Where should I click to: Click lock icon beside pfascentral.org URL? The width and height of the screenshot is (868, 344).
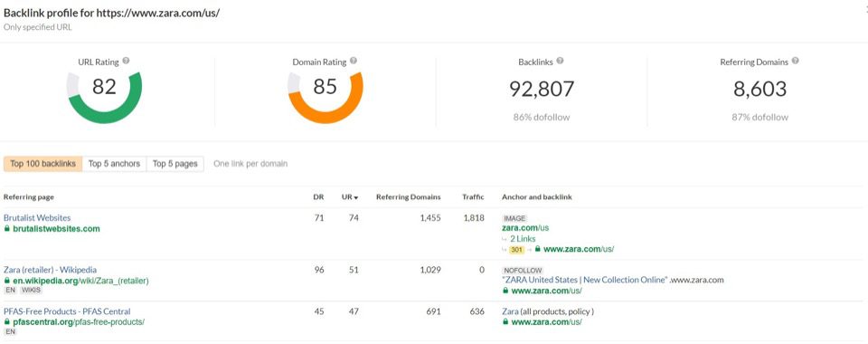click(6, 322)
